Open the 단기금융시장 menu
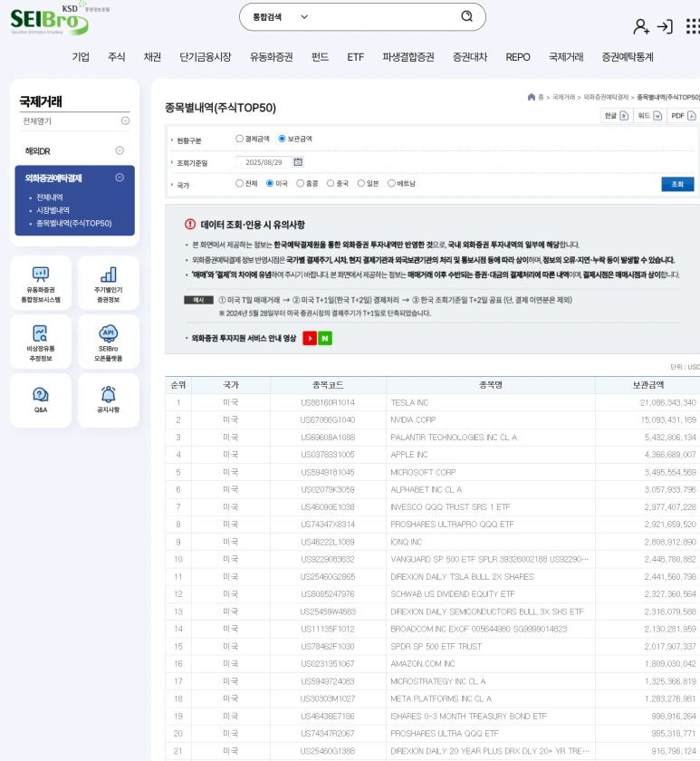Screen dimensions: 700x761 pos(206,57)
